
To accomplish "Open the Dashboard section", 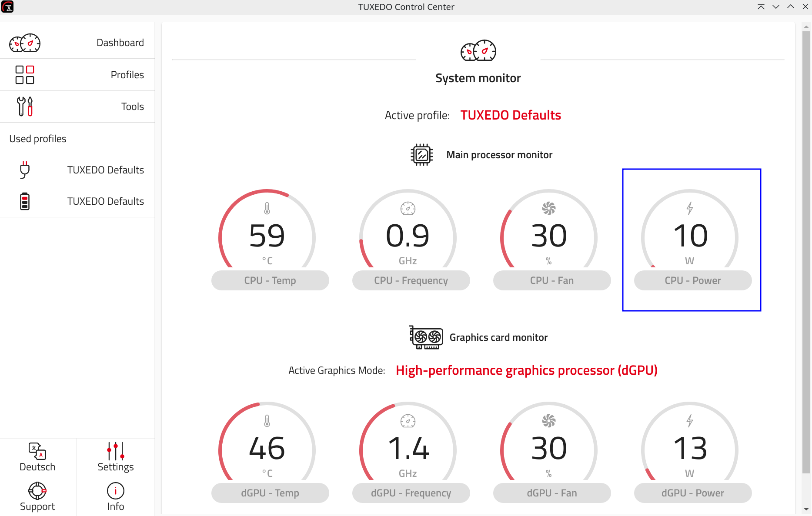I will click(x=77, y=43).
